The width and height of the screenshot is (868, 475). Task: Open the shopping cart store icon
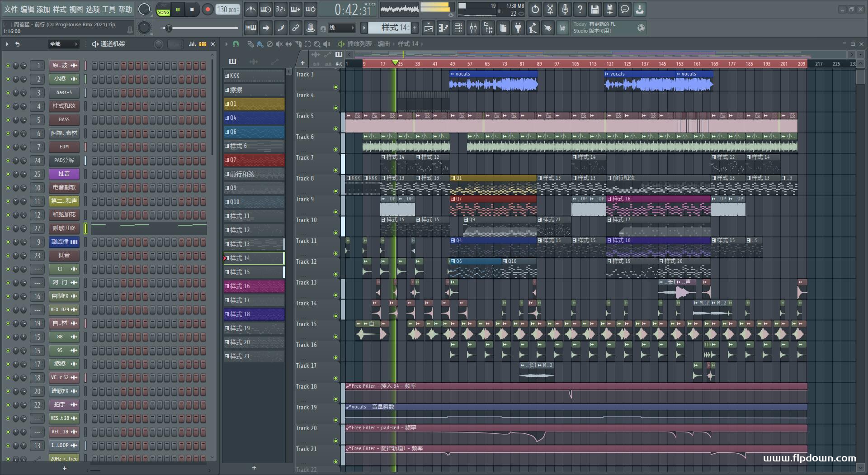click(562, 28)
